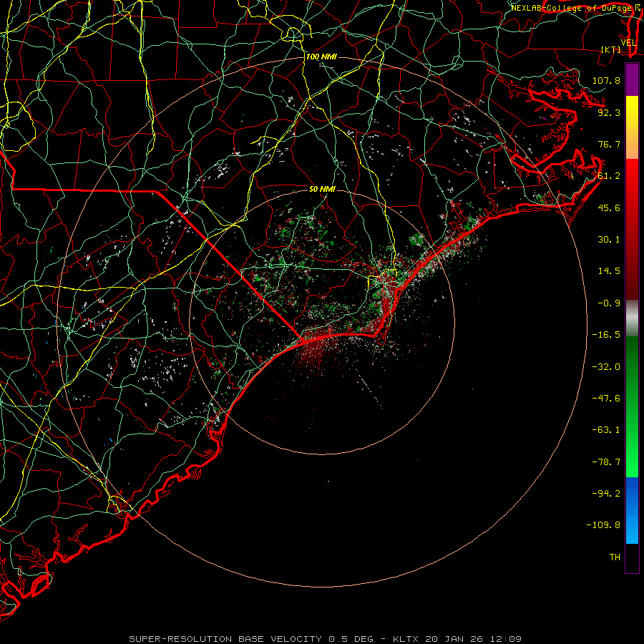
Task: Select the 14.5 velocity scale value
Action: (x=609, y=271)
